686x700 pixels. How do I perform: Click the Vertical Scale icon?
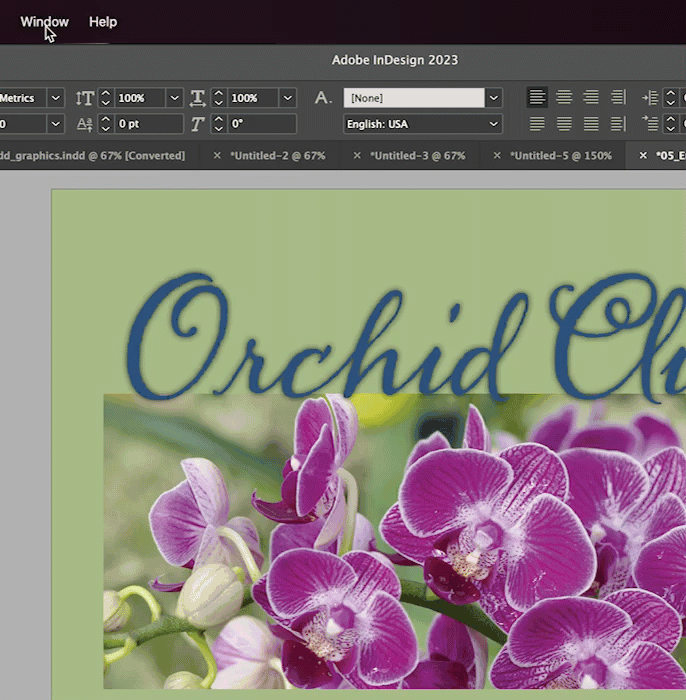[x=85, y=98]
